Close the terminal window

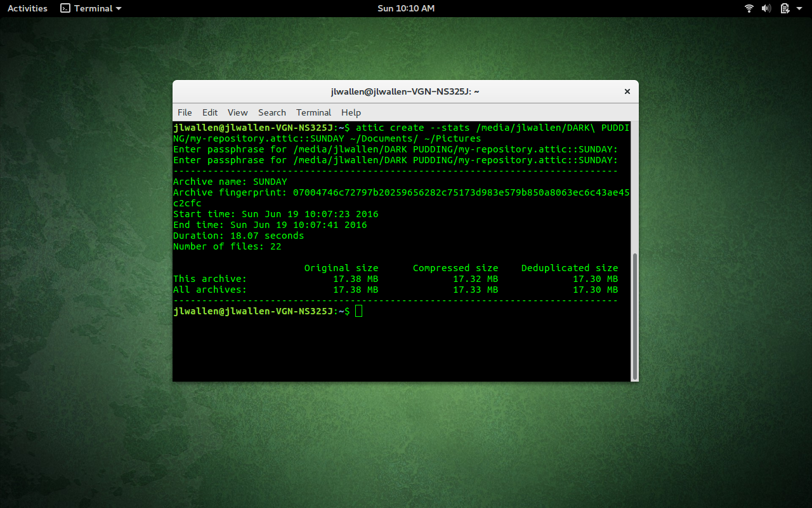(627, 91)
